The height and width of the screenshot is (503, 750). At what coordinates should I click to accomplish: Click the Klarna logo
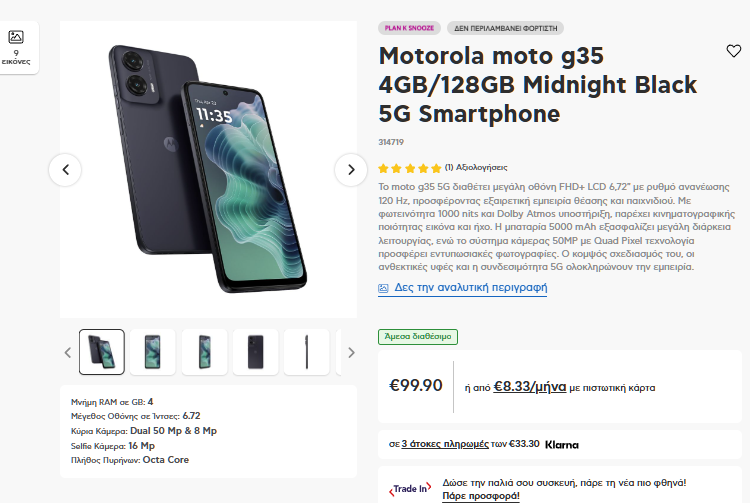tap(562, 444)
